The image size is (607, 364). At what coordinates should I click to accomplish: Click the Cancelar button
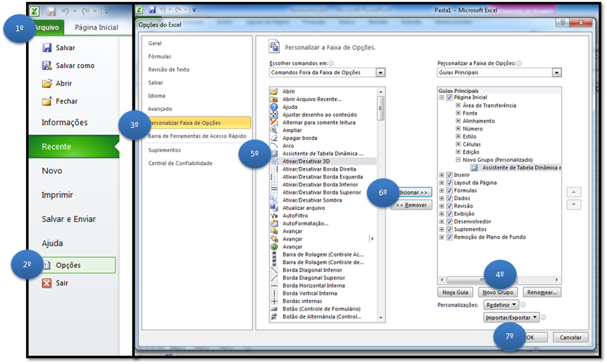tap(570, 337)
